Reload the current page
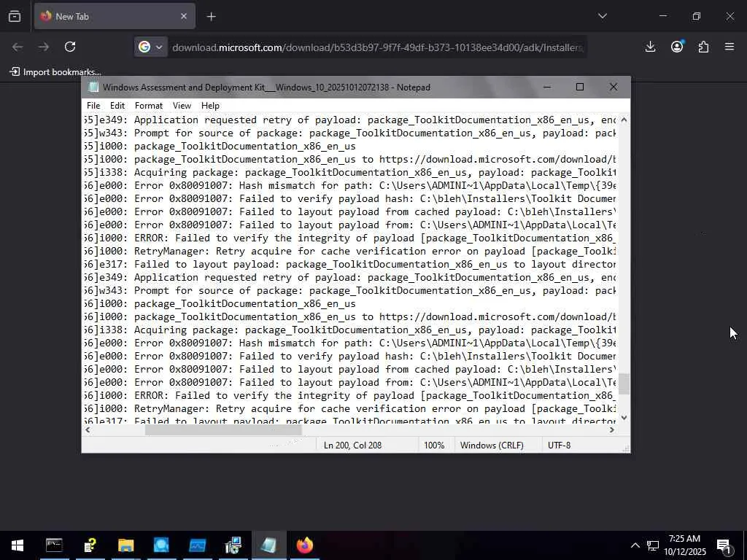This screenshot has width=747, height=560. tap(70, 47)
